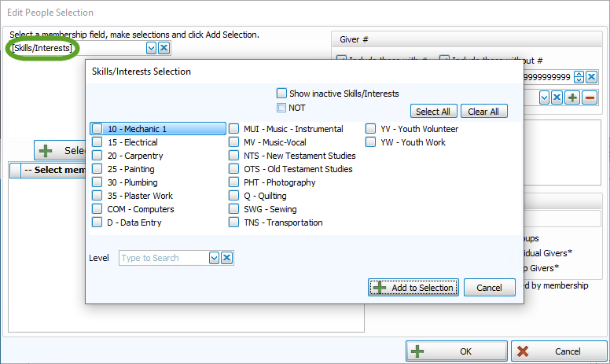Clear the Skills/Interests membership field
Screen dimensions: 610x364
coord(164,49)
